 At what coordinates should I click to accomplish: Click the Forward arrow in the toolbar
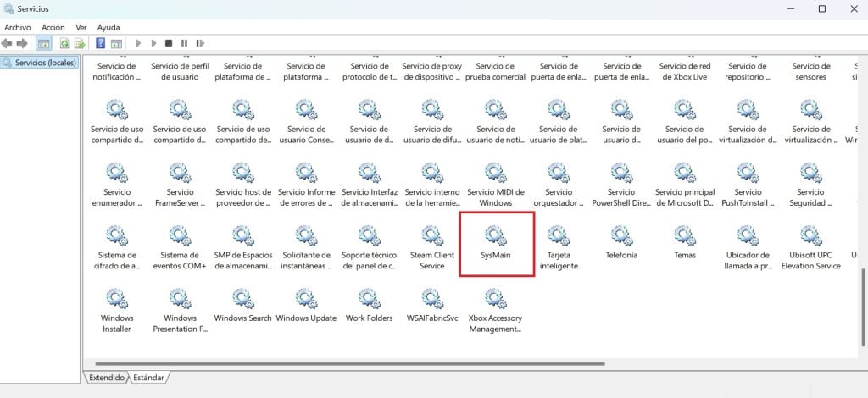point(22,43)
